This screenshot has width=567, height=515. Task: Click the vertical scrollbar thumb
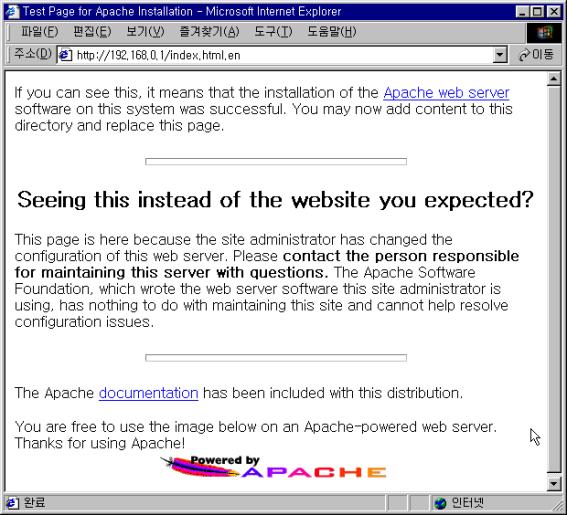pos(554,278)
